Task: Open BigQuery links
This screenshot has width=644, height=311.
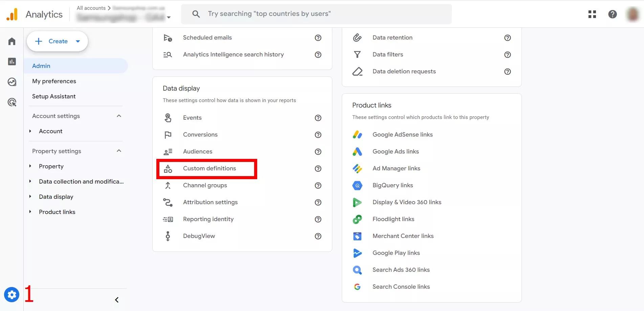Action: click(393, 185)
